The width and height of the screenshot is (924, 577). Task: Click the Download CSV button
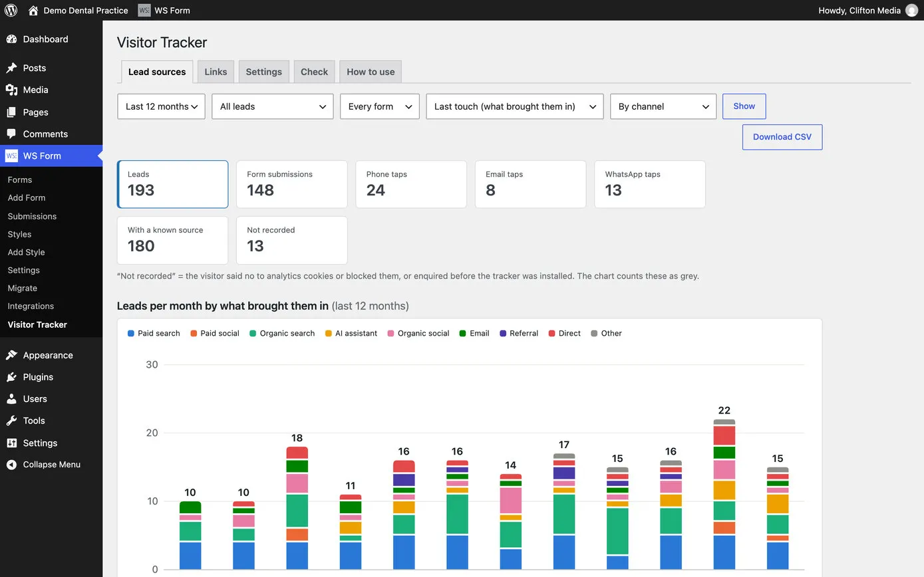click(x=782, y=137)
